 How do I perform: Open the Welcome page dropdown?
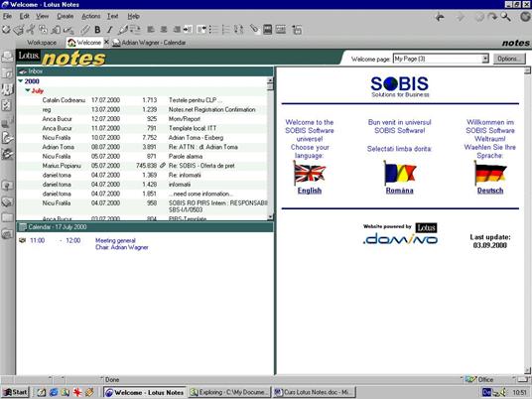tap(485, 59)
